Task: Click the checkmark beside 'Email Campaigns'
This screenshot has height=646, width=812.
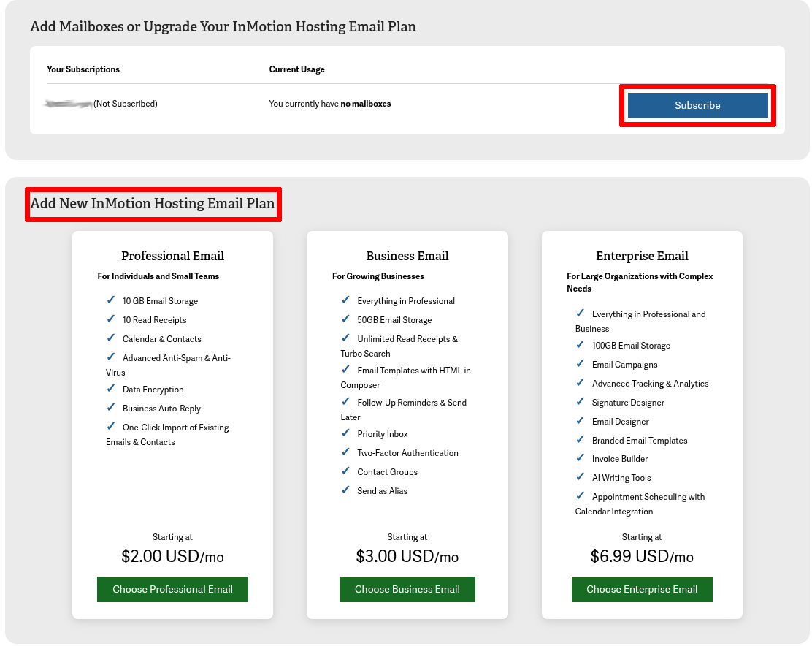Action: click(580, 364)
